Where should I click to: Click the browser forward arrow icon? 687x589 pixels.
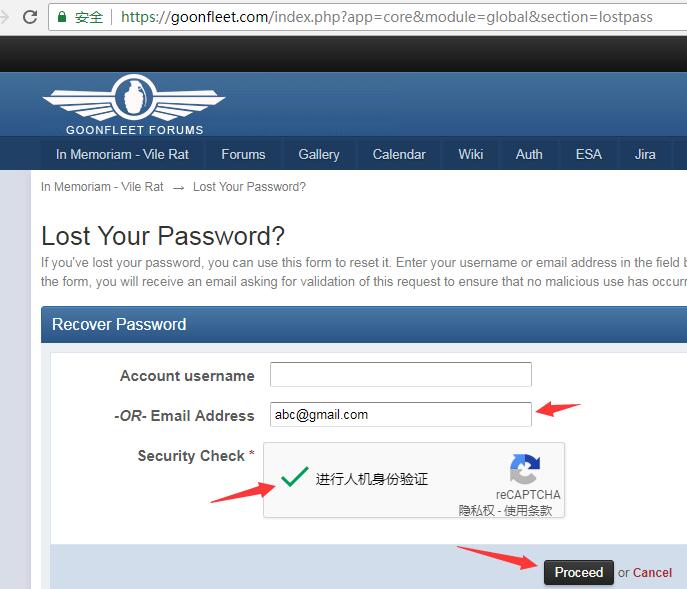click(4, 17)
